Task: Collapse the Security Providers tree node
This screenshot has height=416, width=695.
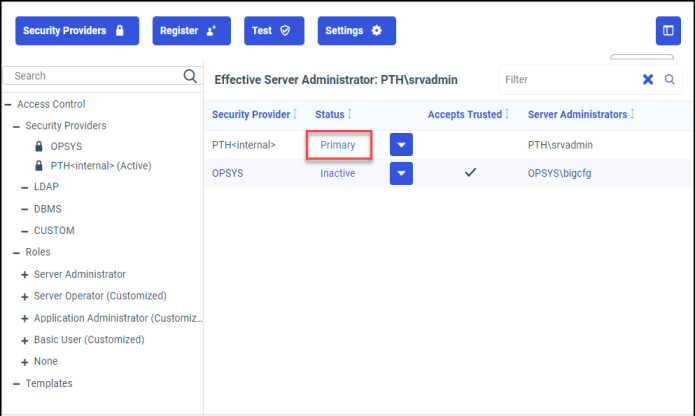Action: click(16, 126)
